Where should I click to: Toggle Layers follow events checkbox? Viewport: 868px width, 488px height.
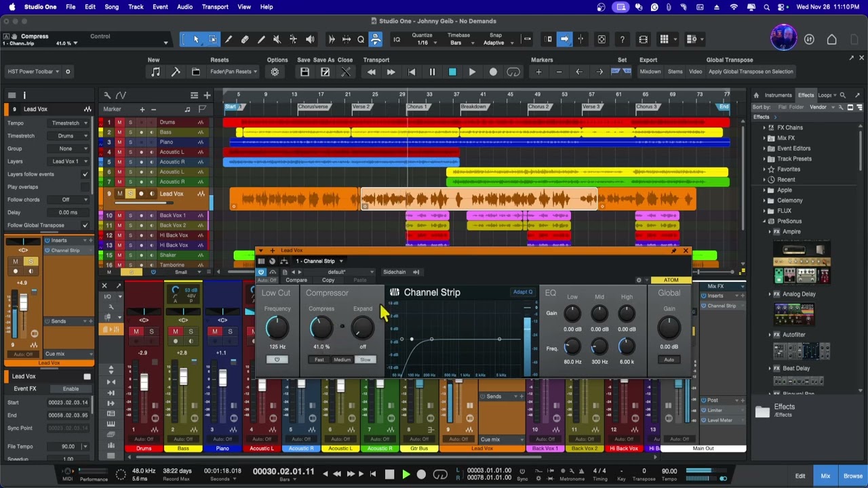(85, 174)
